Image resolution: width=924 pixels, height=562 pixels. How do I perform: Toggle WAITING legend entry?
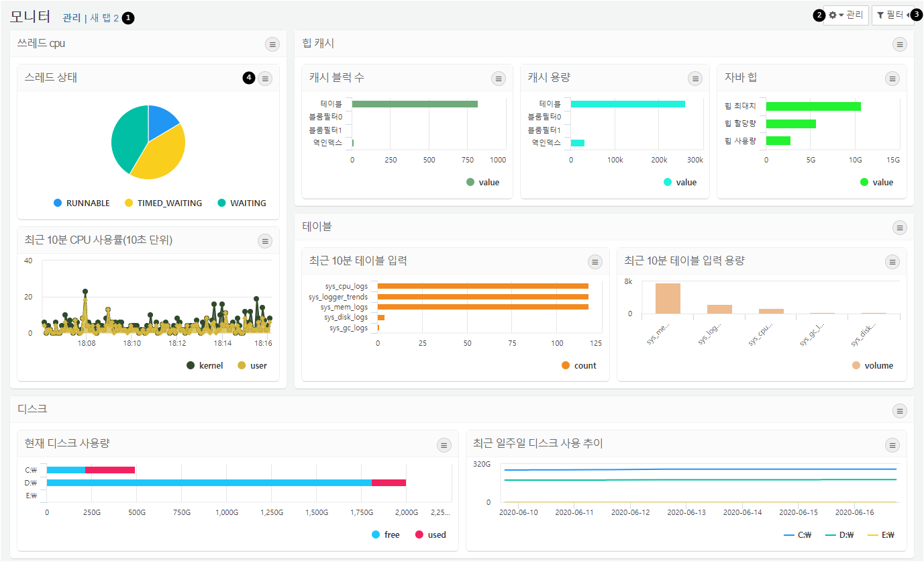pos(242,203)
